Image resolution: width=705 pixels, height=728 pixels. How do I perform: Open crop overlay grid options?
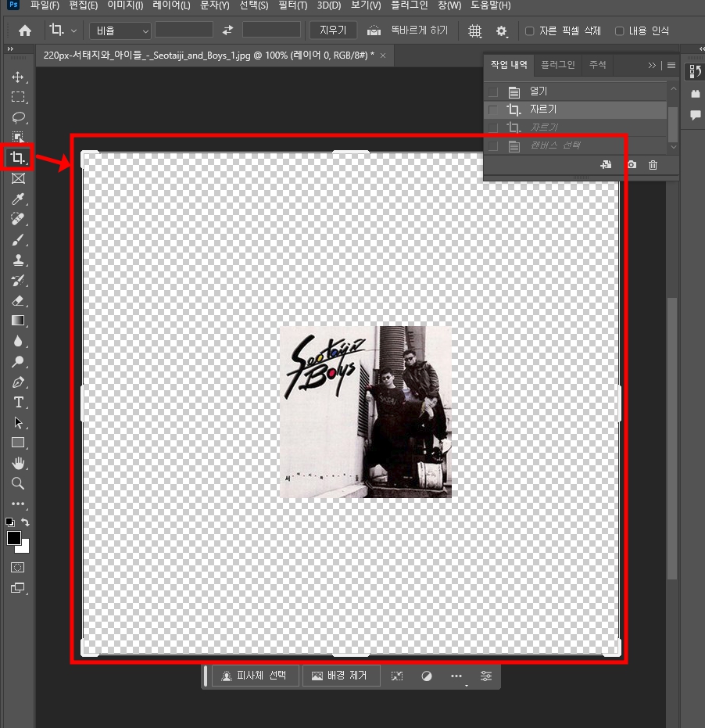coord(474,30)
